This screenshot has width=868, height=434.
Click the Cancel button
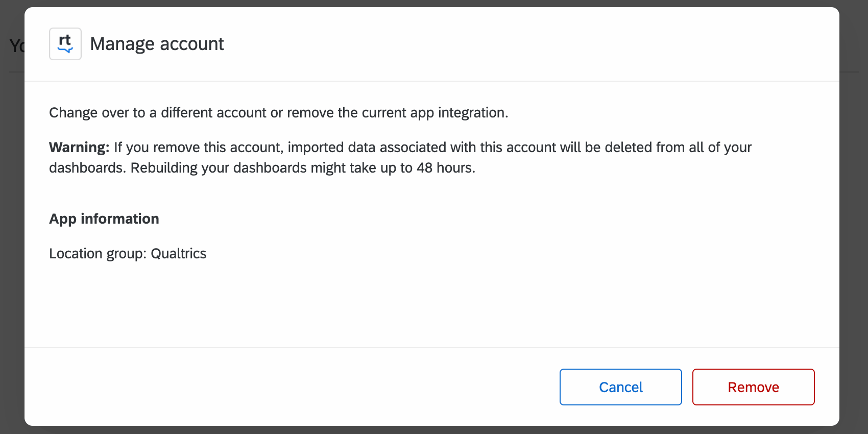point(620,387)
